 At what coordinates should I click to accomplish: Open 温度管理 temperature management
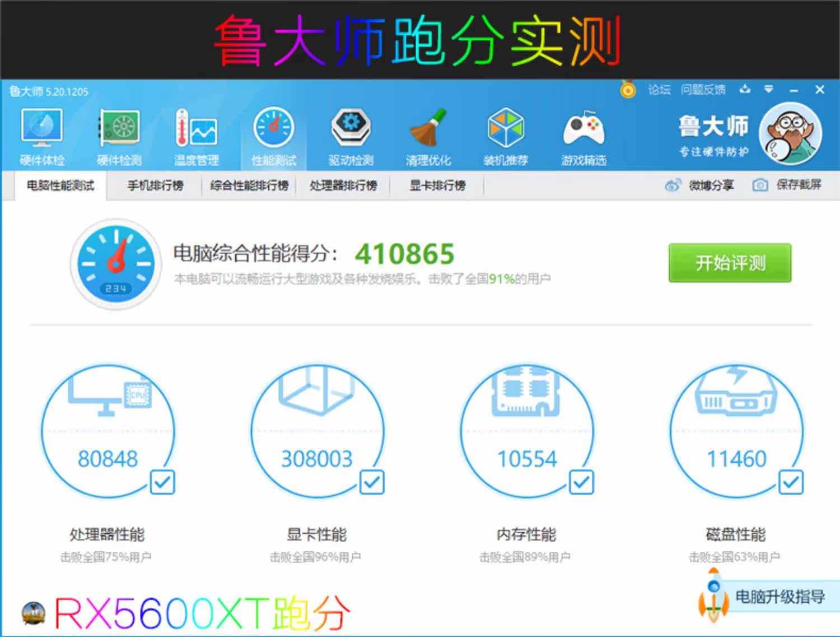pos(196,137)
